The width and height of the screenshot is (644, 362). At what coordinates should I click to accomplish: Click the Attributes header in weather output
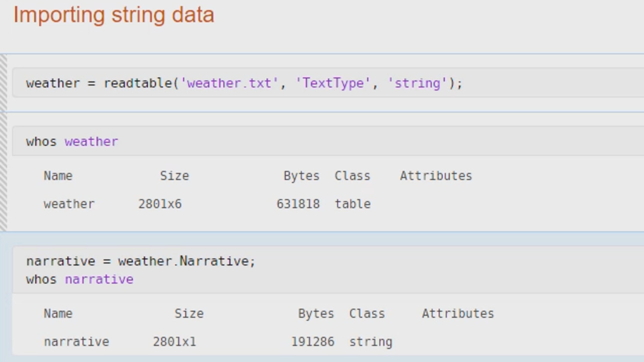point(436,176)
